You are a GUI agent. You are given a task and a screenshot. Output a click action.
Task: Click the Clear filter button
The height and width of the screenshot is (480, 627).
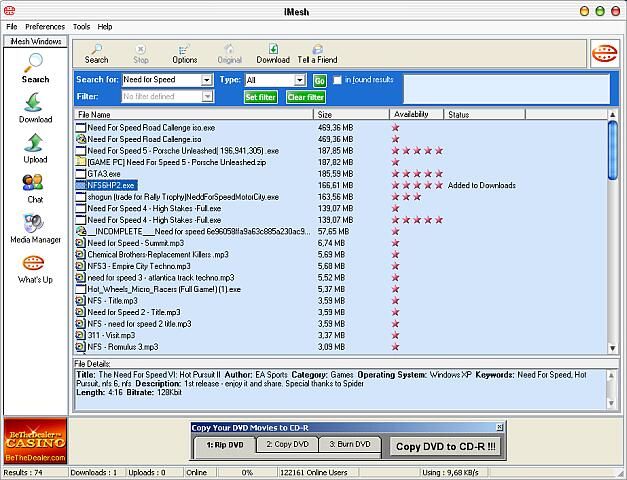click(306, 97)
